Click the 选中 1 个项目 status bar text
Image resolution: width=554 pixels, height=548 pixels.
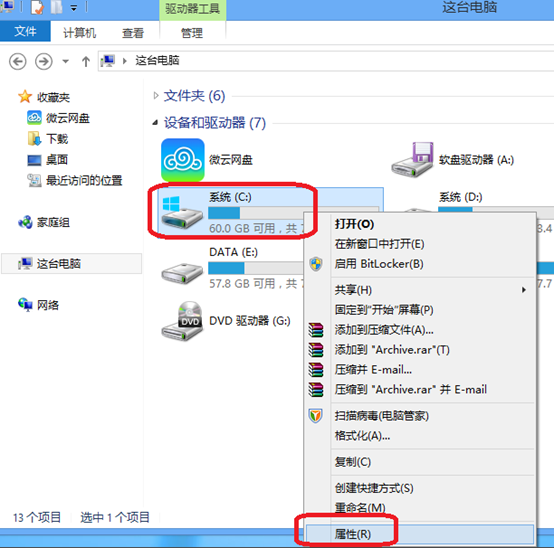[115, 518]
